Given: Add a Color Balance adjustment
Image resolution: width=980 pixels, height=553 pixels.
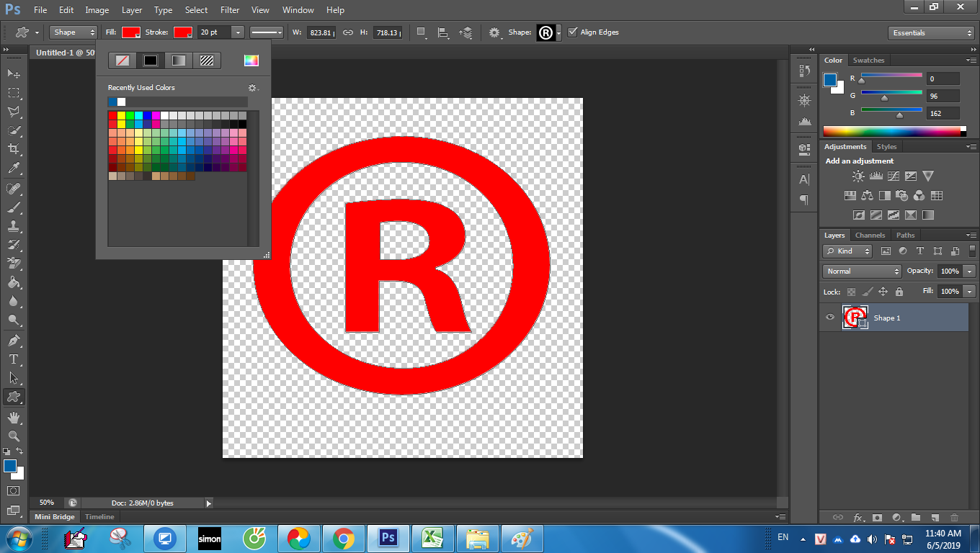Looking at the screenshot, I should coord(867,195).
